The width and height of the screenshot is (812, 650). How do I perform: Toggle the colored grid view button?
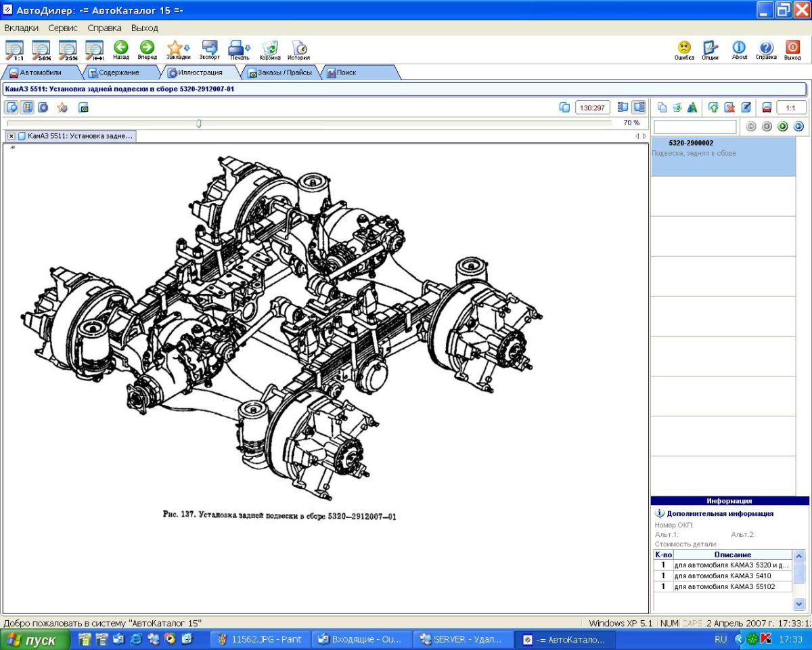[28, 108]
